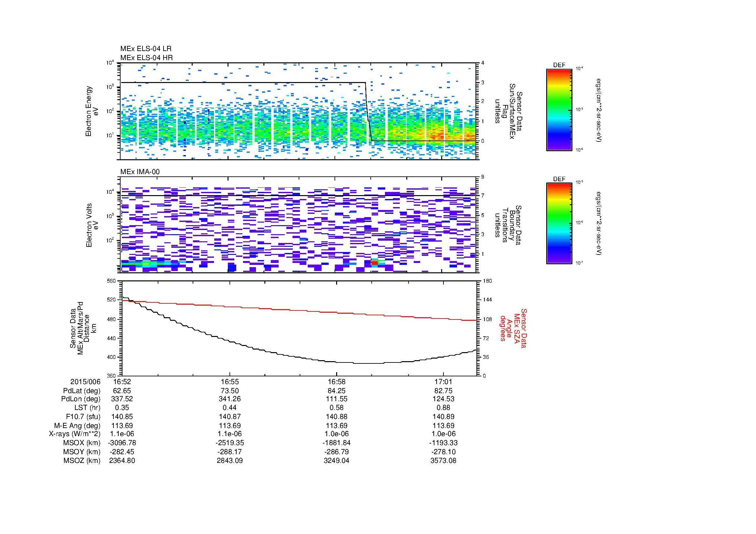Click the SZA axis tick 144
This screenshot has height=534, width=756.
coord(487,300)
